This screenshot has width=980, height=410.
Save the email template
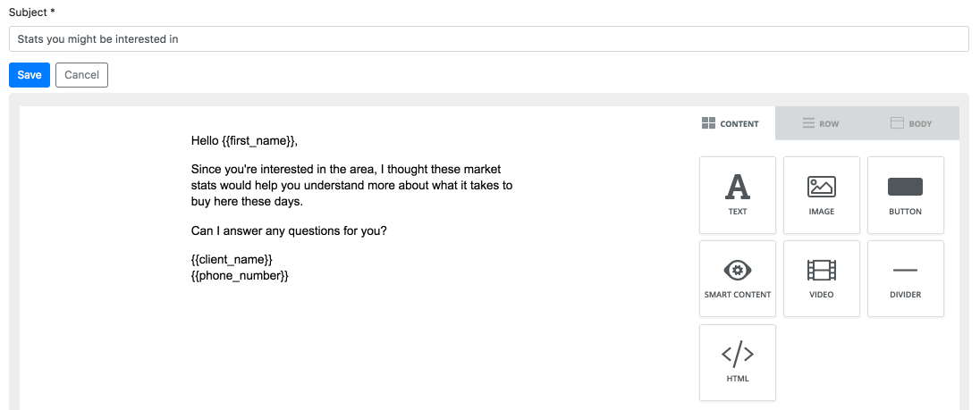30,75
